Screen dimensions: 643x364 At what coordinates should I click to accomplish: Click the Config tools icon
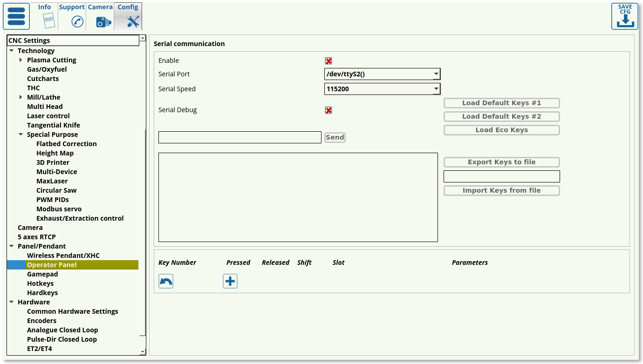pos(133,21)
